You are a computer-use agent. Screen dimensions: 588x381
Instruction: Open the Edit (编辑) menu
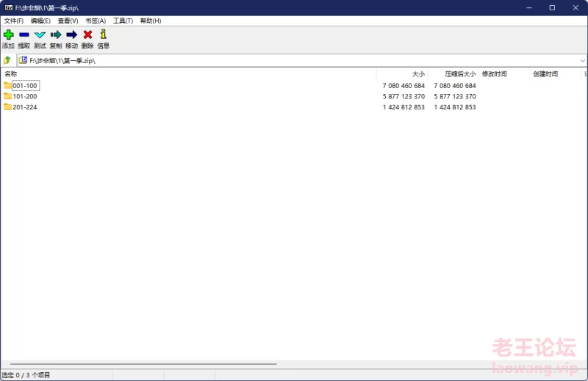pyautogui.click(x=40, y=21)
